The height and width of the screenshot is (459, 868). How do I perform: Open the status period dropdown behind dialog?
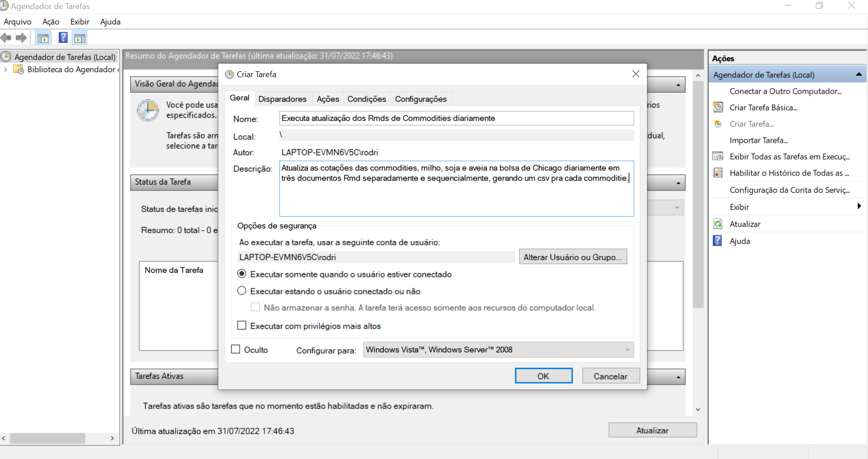pos(677,207)
